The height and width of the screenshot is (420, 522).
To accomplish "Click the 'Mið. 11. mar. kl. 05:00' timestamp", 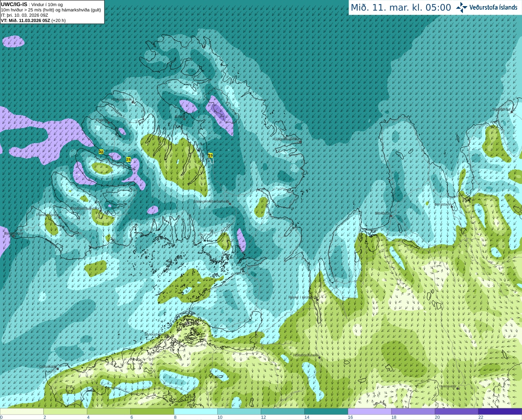I will point(401,8).
